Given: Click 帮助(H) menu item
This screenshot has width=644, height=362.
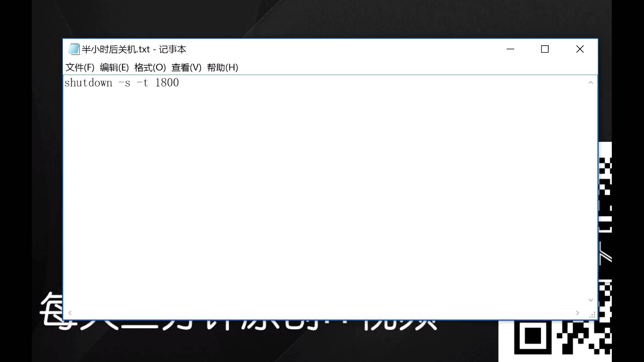Looking at the screenshot, I should click(222, 67).
